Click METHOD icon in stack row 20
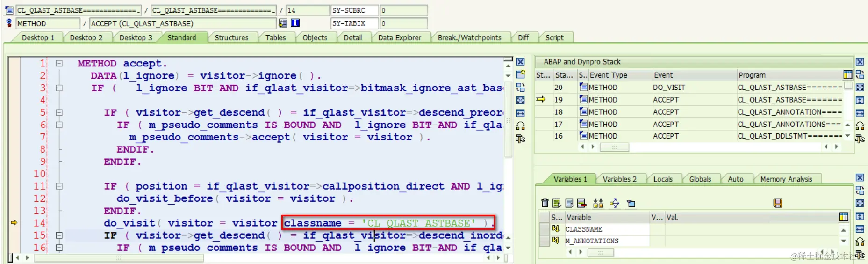This screenshot has width=868, height=264. pos(583,87)
